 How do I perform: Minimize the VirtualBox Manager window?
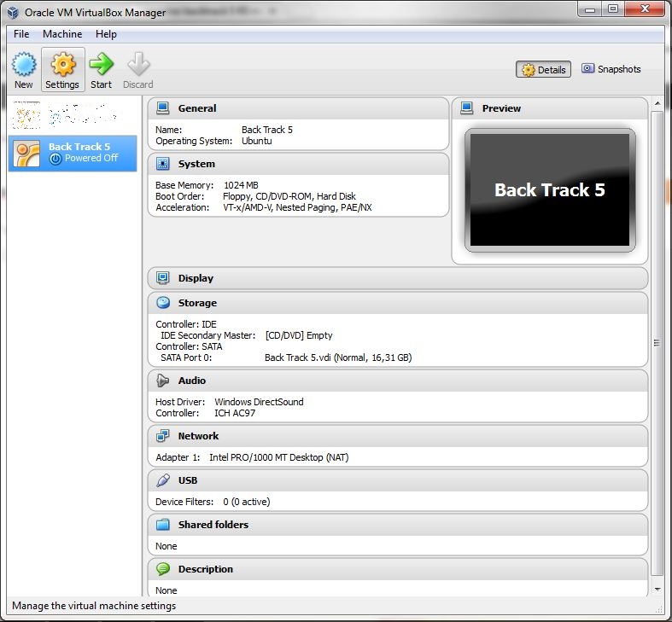590,9
